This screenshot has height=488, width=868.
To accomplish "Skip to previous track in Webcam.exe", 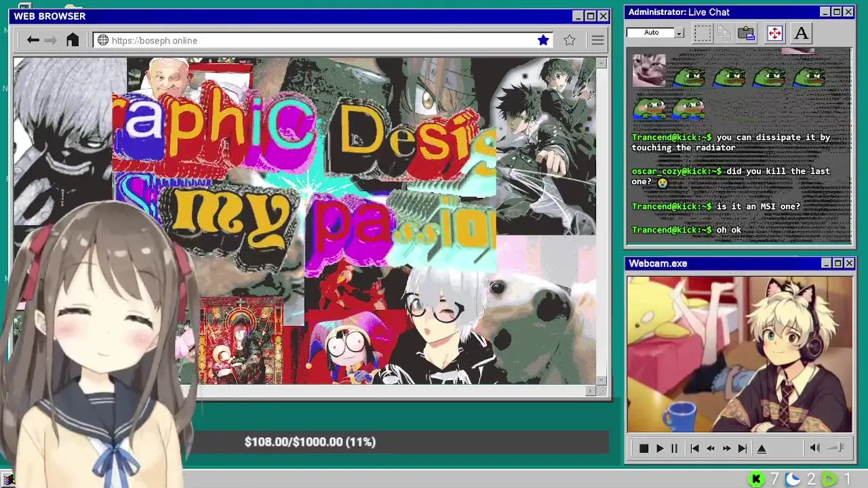I will coord(694,448).
